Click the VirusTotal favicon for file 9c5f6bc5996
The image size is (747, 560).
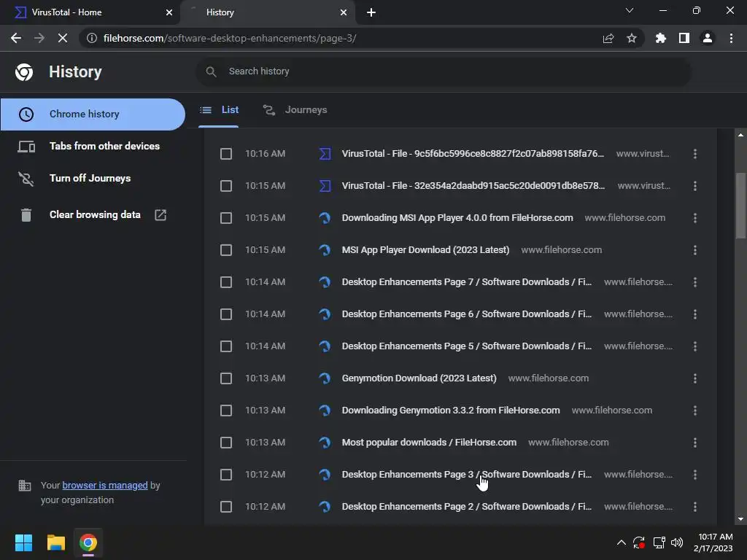pyautogui.click(x=325, y=154)
